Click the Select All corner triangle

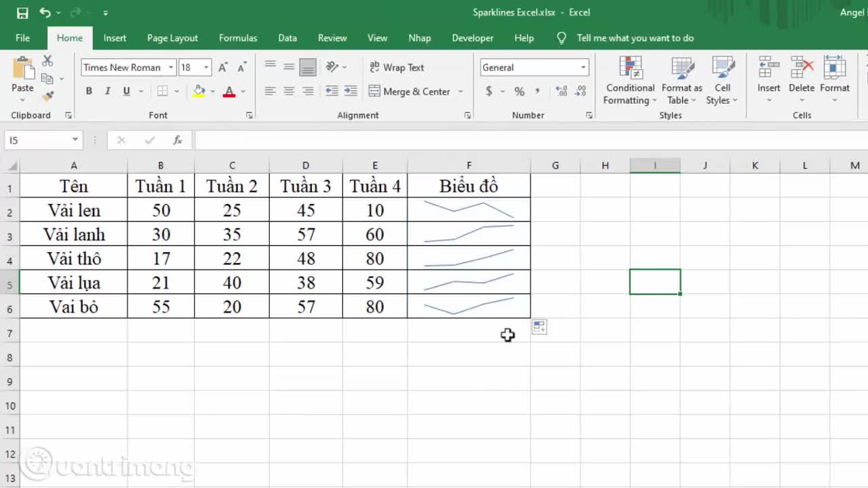(12, 165)
